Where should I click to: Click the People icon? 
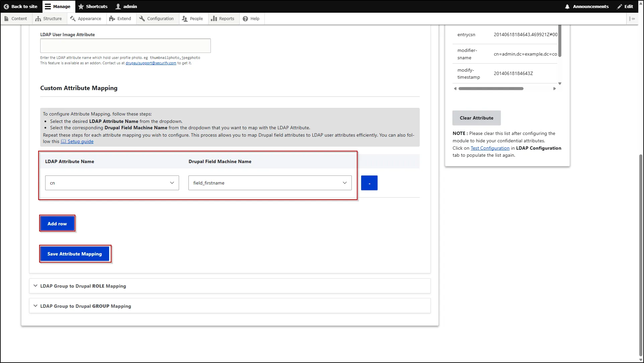click(x=184, y=18)
